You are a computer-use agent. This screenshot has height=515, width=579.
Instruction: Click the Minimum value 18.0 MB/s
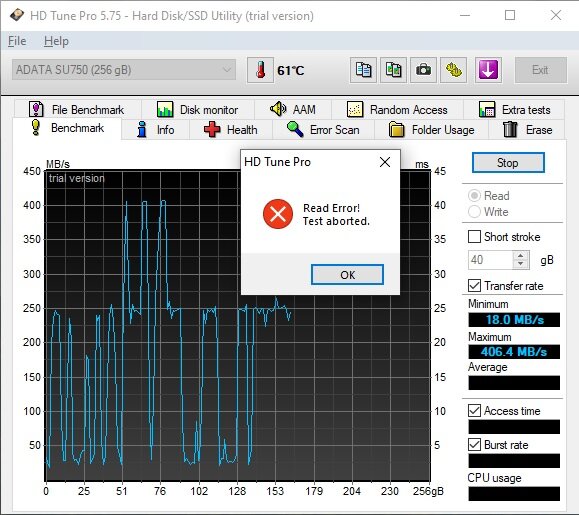click(x=514, y=320)
